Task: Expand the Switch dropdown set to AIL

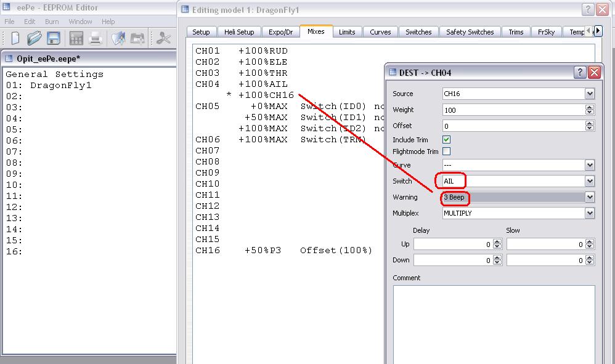Action: 589,181
